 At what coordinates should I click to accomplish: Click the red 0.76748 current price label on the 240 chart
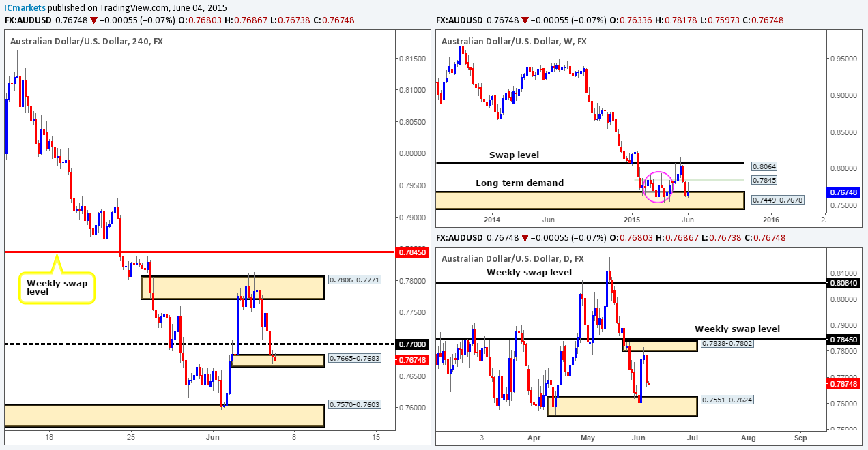click(413, 359)
